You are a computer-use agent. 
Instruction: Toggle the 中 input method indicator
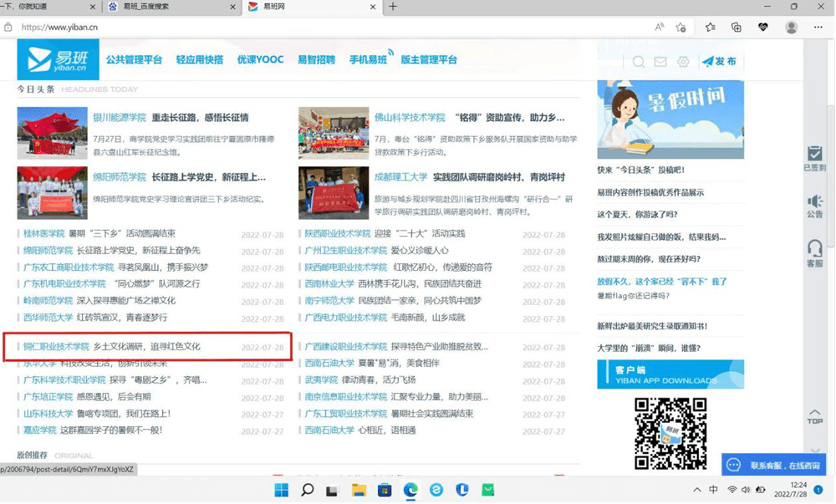(713, 490)
